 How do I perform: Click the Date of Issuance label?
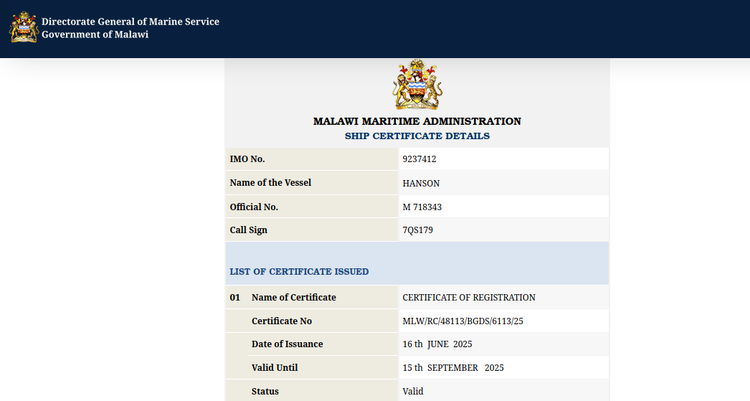(x=287, y=344)
